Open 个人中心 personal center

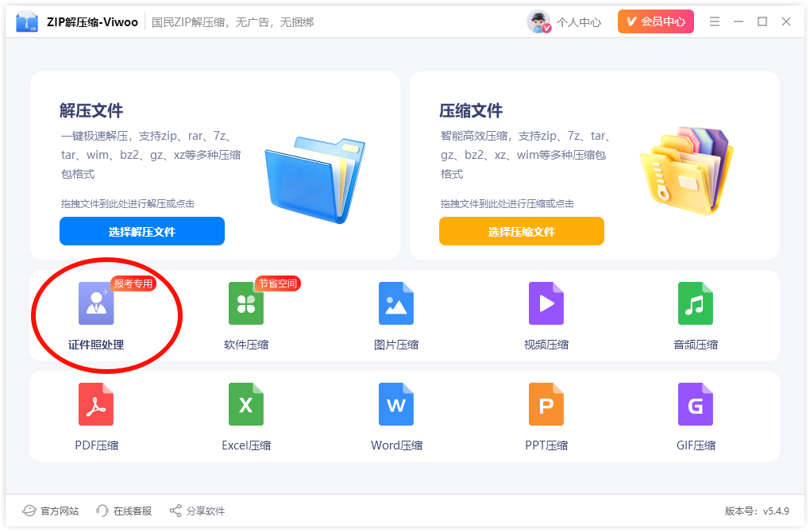[x=579, y=22]
